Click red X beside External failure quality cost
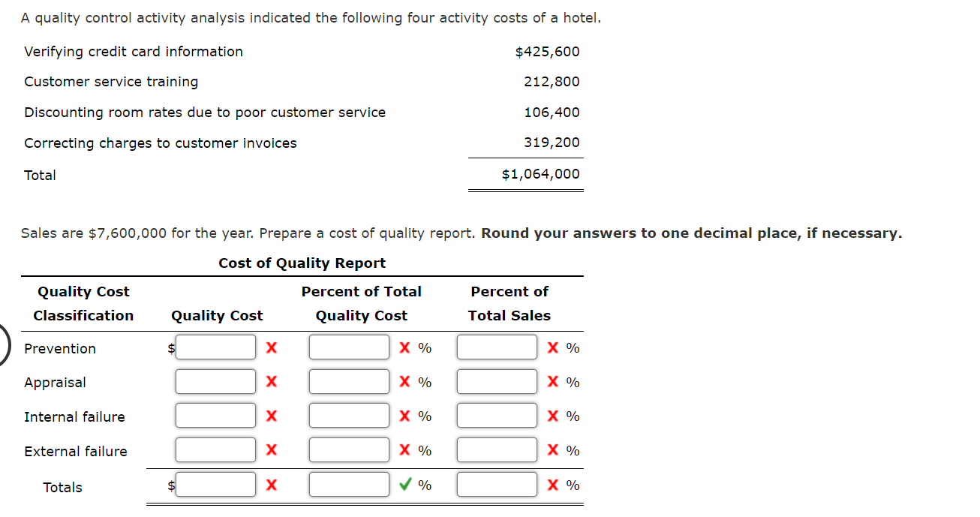 pyautogui.click(x=271, y=449)
